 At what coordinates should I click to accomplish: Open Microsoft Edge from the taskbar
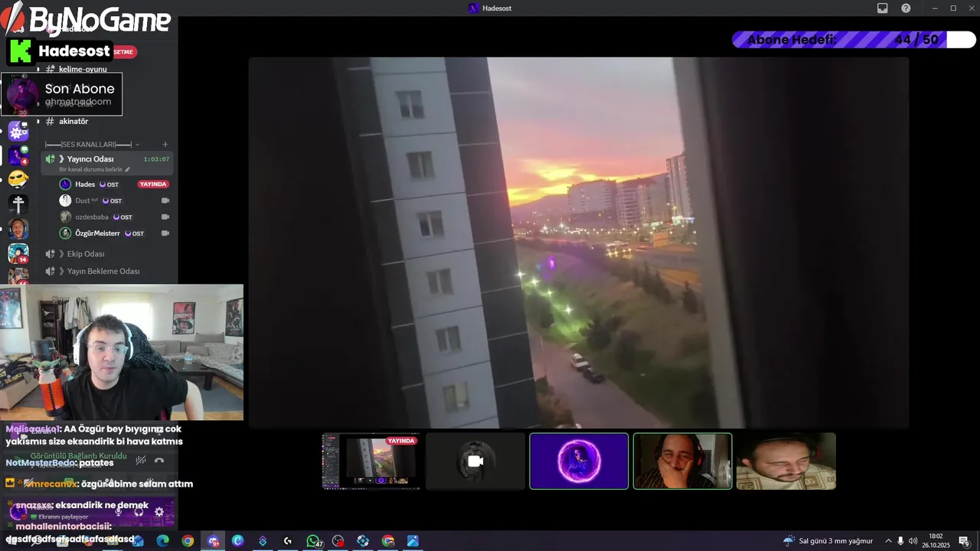[162, 541]
